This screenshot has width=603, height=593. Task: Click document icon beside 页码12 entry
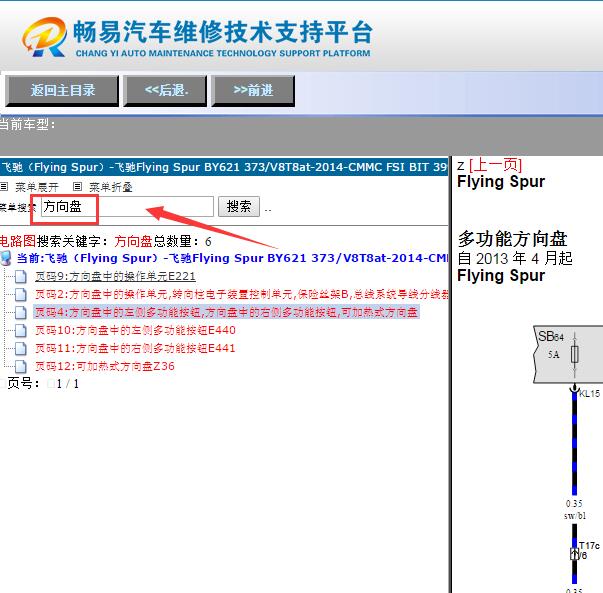pyautogui.click(x=20, y=366)
